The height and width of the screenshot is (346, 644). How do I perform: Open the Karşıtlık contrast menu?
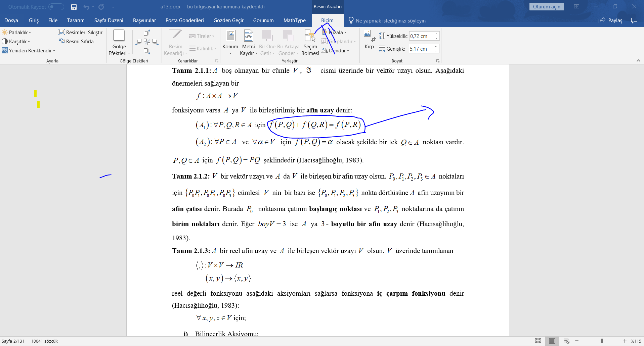click(x=16, y=42)
